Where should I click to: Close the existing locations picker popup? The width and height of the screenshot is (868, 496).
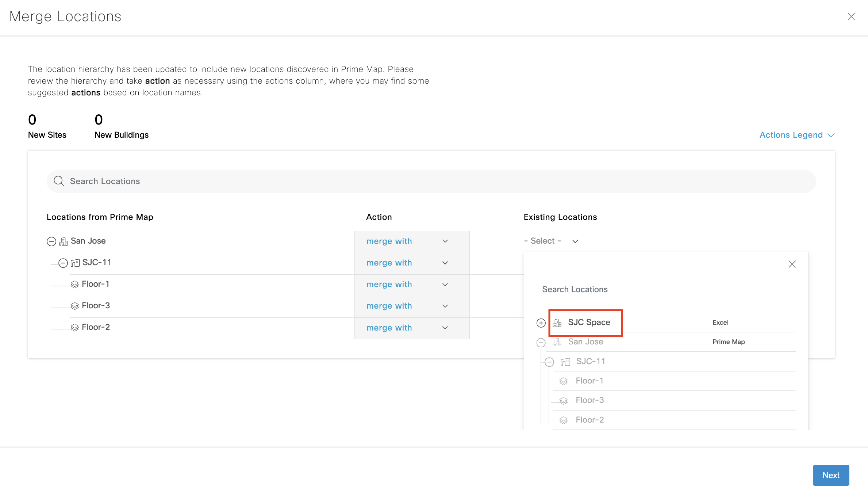[792, 264]
